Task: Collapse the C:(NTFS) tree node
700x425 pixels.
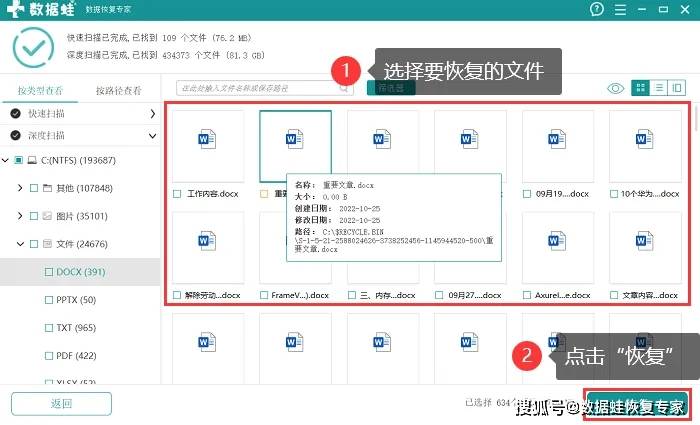Action: pos(5,160)
